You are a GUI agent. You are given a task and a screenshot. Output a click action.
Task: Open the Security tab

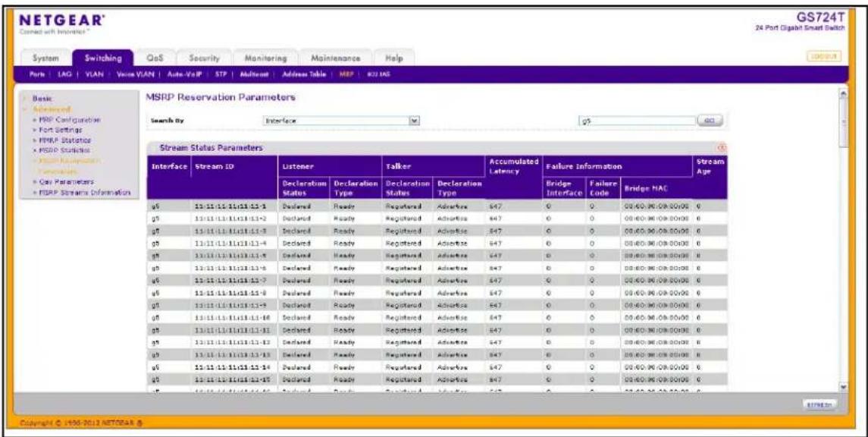(x=204, y=58)
